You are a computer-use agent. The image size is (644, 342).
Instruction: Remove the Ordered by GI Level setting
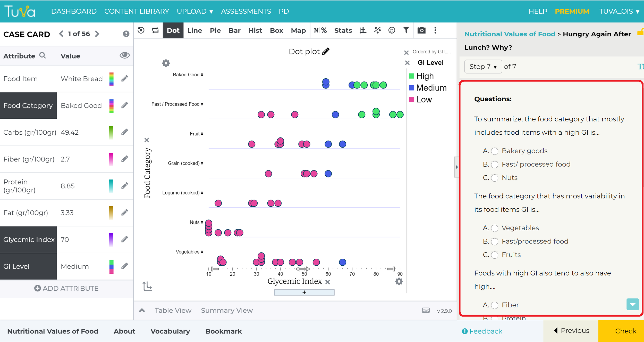(406, 53)
